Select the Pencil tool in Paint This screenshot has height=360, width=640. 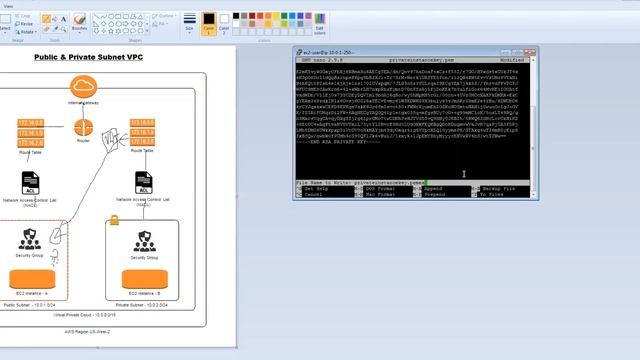tap(46, 19)
